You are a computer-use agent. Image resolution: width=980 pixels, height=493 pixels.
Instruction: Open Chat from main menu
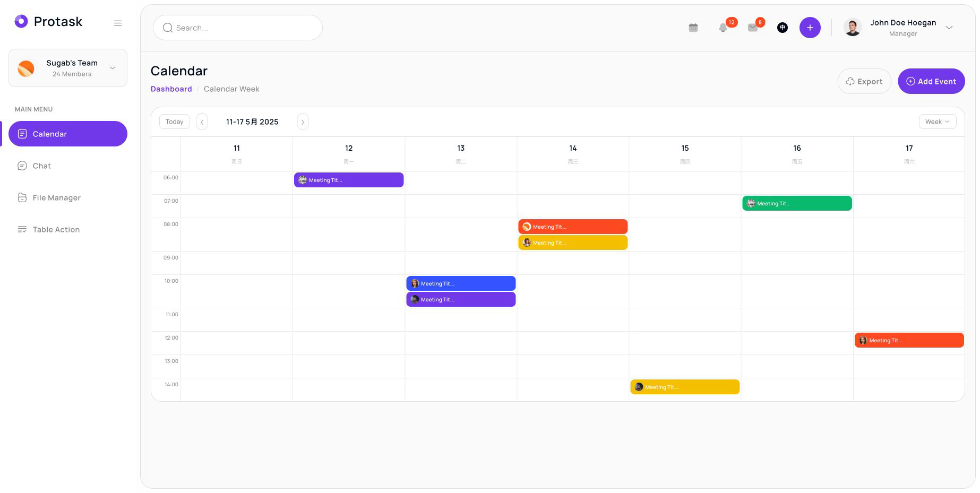(68, 166)
